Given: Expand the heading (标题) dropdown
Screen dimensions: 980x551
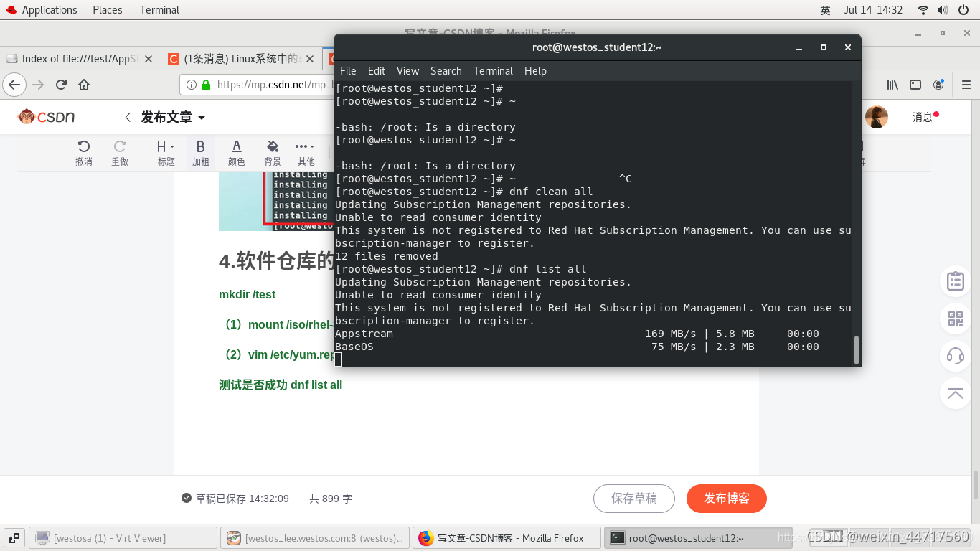Looking at the screenshot, I should (166, 147).
